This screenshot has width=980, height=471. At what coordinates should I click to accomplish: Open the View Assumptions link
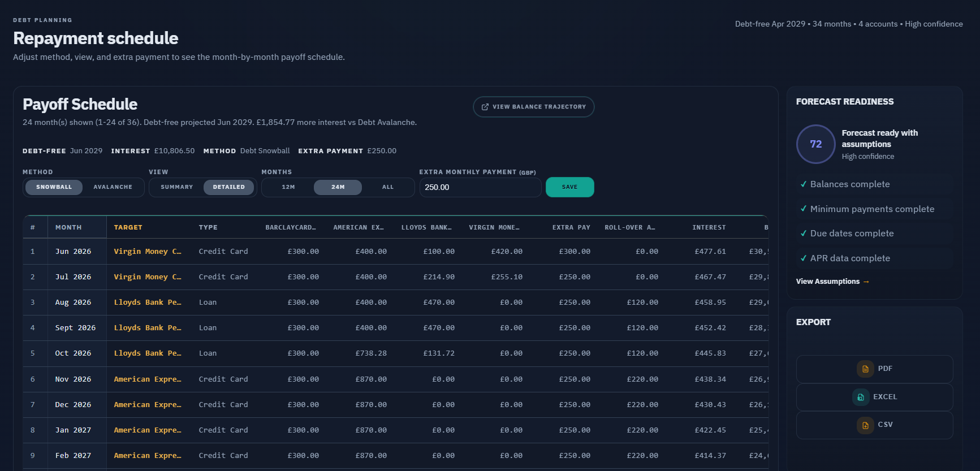[832, 282]
